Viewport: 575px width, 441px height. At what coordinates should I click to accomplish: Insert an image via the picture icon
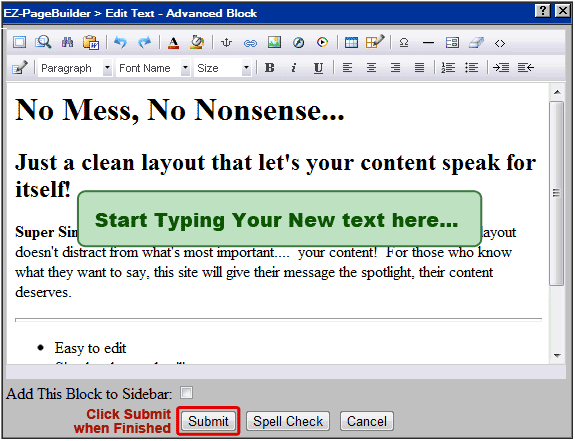coord(274,43)
